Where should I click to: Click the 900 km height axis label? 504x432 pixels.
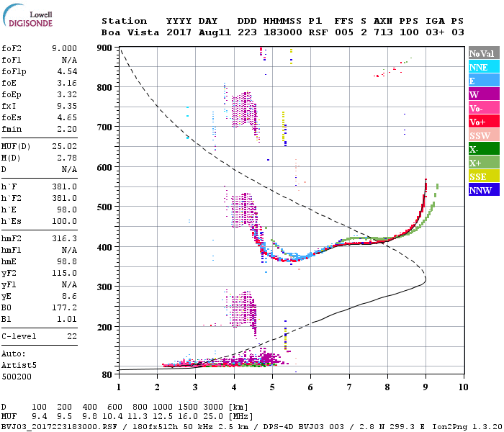pos(104,48)
